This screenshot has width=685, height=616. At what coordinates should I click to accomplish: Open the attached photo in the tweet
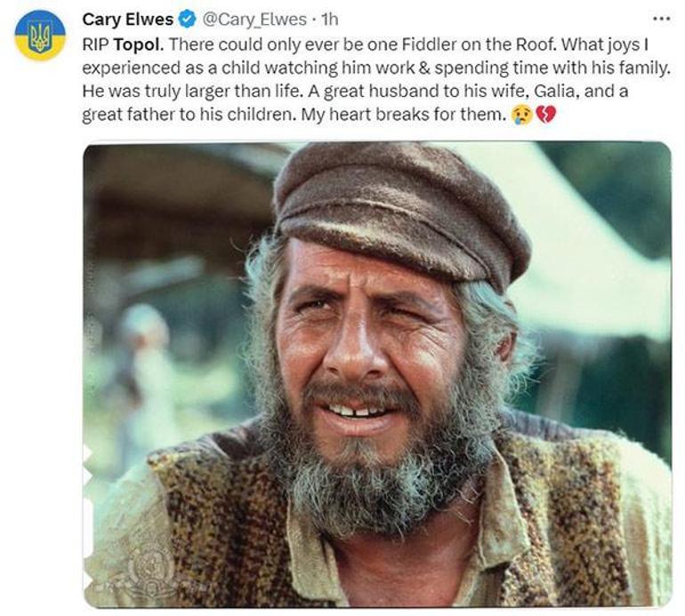pos(377,373)
